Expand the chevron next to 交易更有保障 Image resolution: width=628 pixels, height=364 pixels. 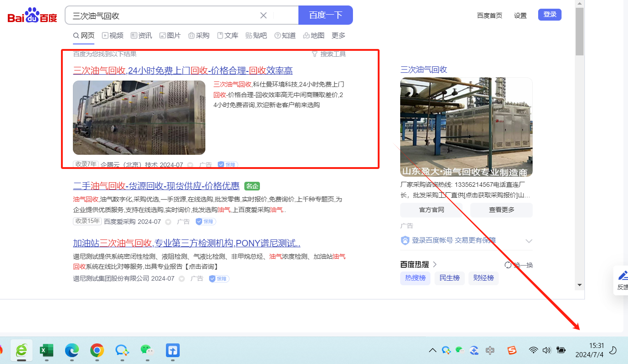point(529,241)
